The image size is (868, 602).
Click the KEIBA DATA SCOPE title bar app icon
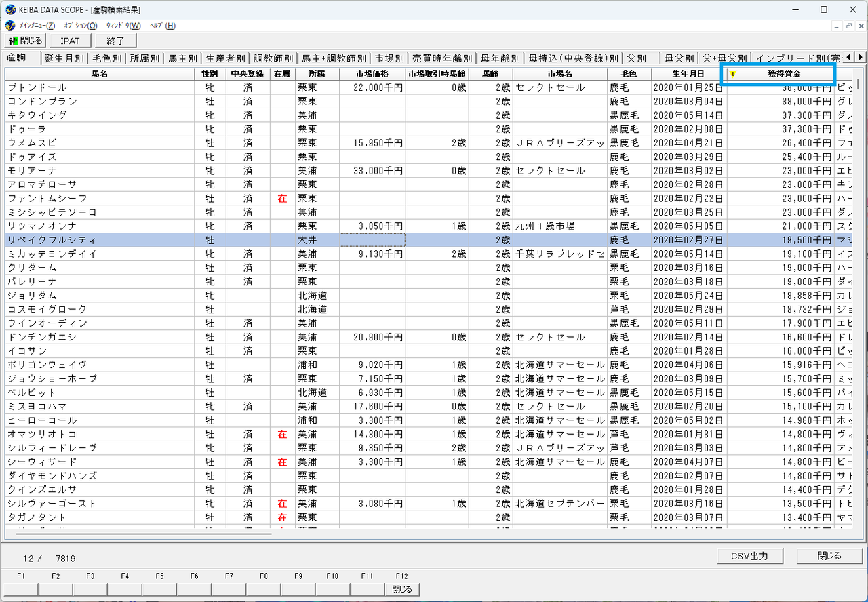click(x=10, y=9)
